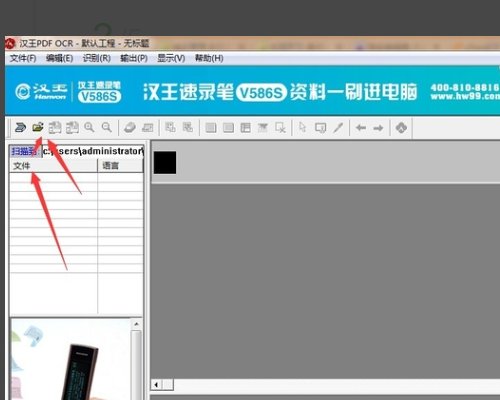500x400 pixels.
Task: Click the left scroll arrow of horizontal scrollbar
Action: (156, 385)
